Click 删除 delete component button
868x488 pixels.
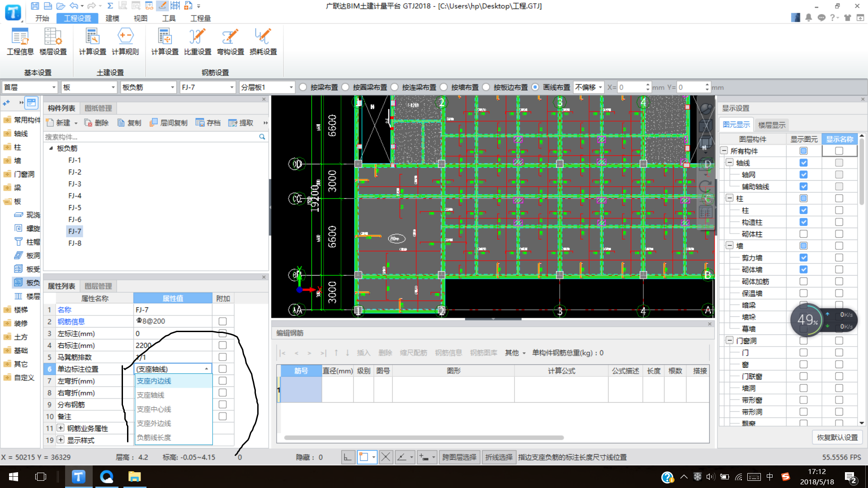pyautogui.click(x=96, y=123)
